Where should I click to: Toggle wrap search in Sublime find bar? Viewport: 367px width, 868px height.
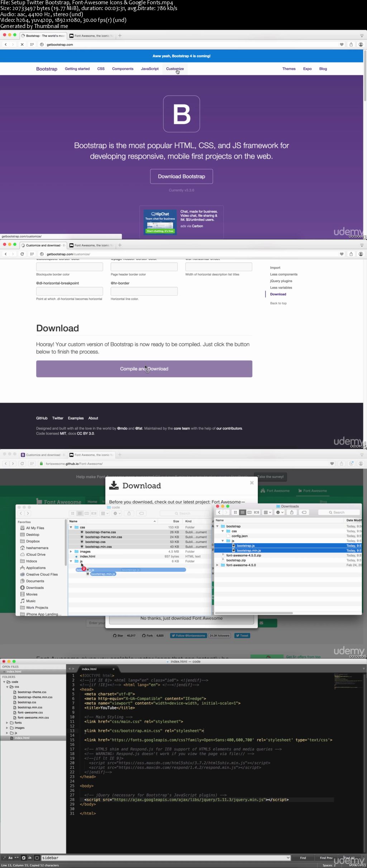click(x=24, y=858)
